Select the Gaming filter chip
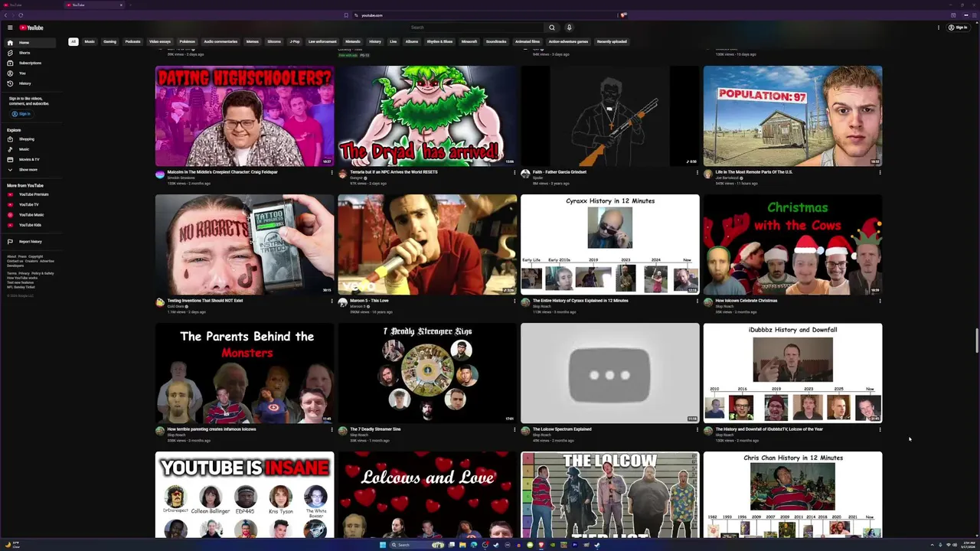Image resolution: width=980 pixels, height=551 pixels. click(110, 41)
